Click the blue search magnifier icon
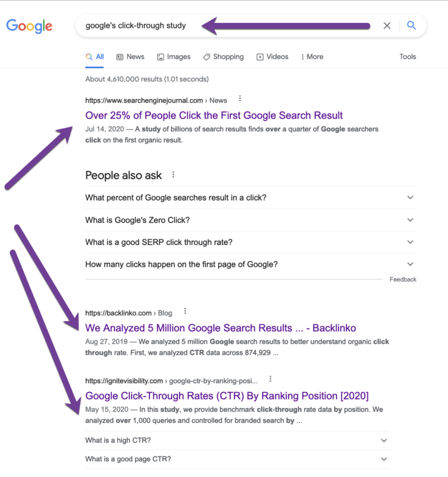Viewport: 448px width, 477px height. coord(411,26)
